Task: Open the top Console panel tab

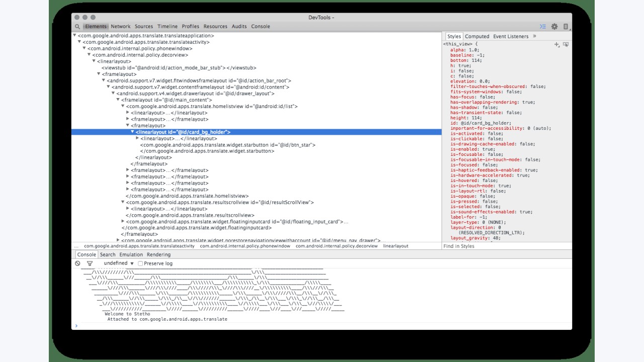Action: coord(261,27)
